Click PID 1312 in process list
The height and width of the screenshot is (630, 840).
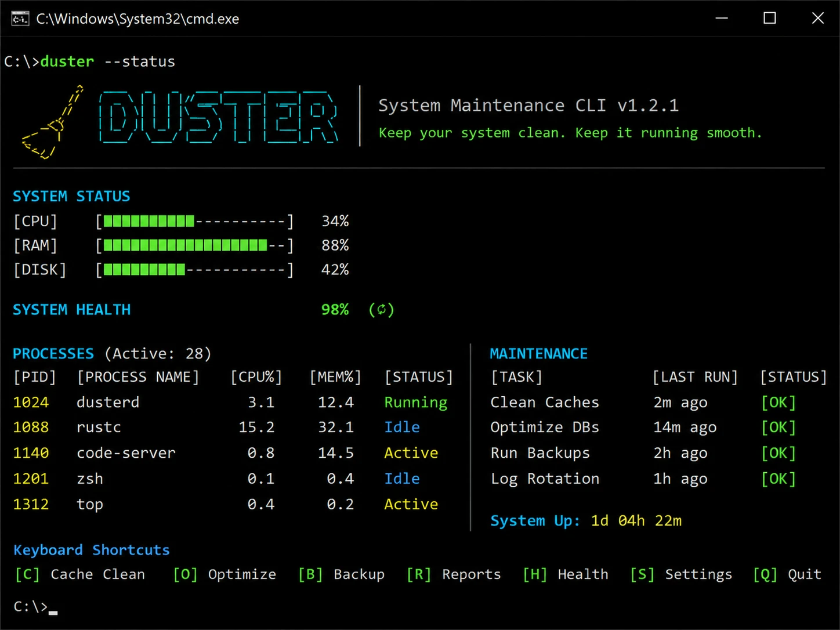tap(31, 504)
